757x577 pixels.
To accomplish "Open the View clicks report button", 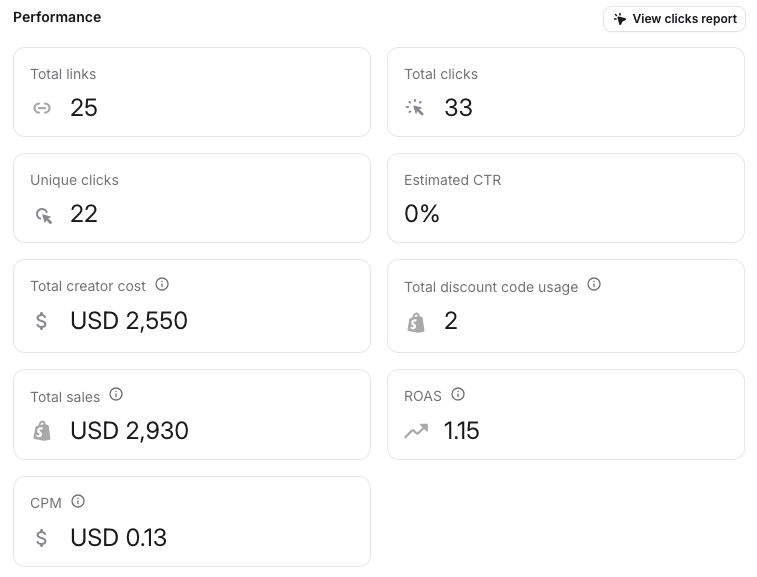I will (x=674, y=19).
